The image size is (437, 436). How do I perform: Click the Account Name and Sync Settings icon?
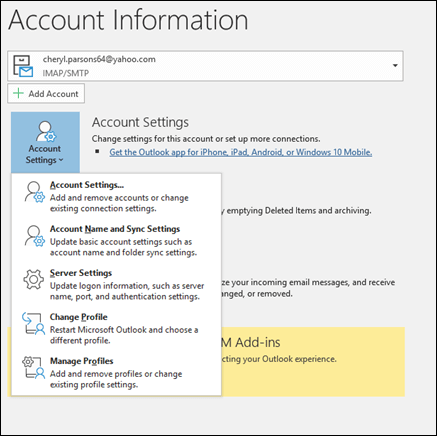click(34, 236)
